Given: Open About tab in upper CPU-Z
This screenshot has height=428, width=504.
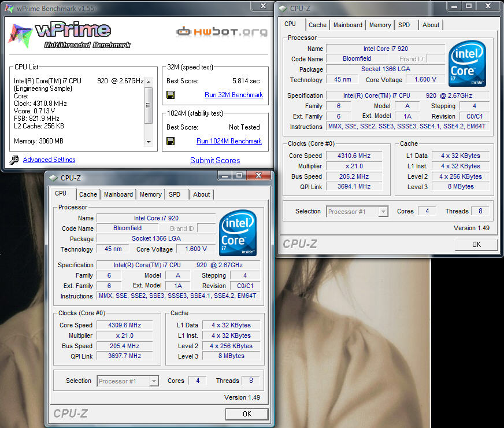Looking at the screenshot, I should [x=431, y=25].
